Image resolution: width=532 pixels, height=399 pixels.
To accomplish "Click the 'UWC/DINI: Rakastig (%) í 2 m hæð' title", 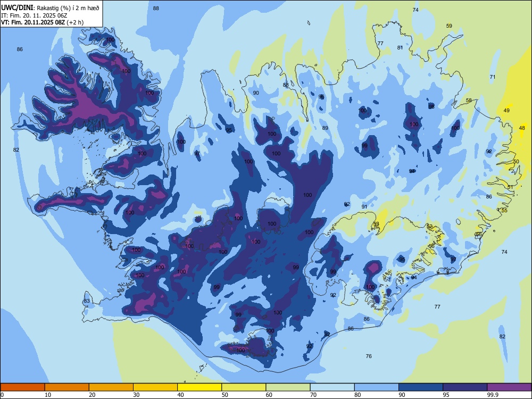I will pyautogui.click(x=50, y=8).
